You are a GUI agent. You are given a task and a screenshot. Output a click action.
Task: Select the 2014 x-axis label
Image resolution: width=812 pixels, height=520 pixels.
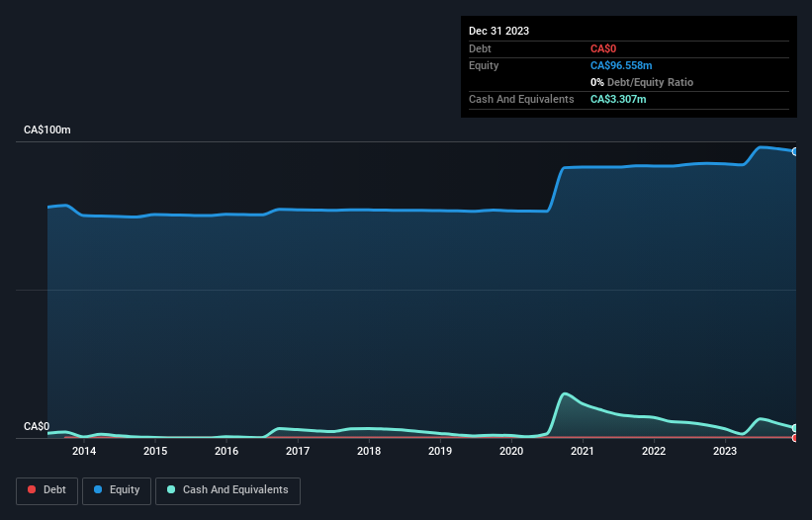pyautogui.click(x=84, y=451)
